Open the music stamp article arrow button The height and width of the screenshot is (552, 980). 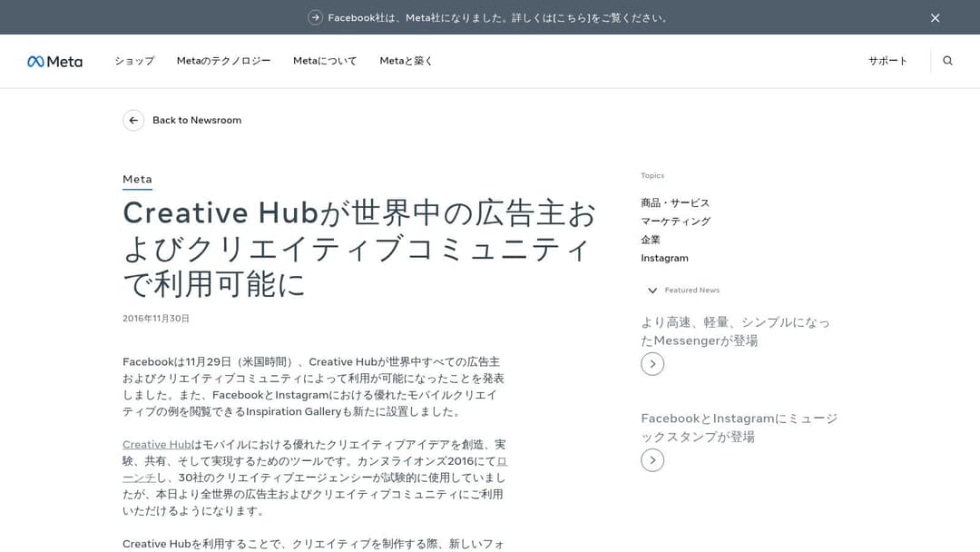652,460
